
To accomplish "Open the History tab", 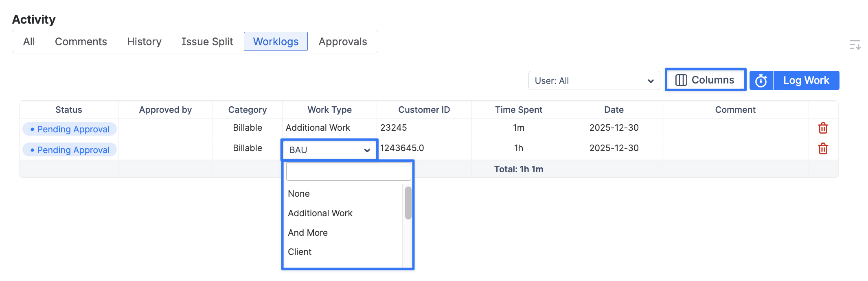I will point(144,42).
